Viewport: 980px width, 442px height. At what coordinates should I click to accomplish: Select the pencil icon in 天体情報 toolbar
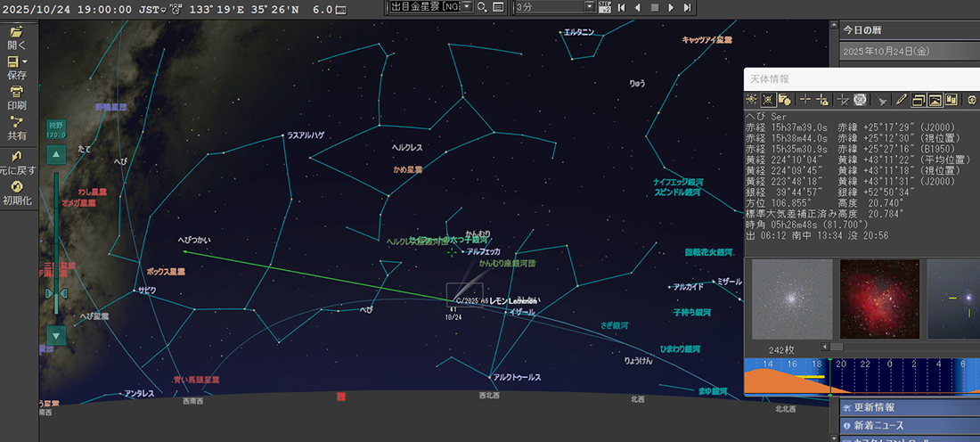[901, 100]
